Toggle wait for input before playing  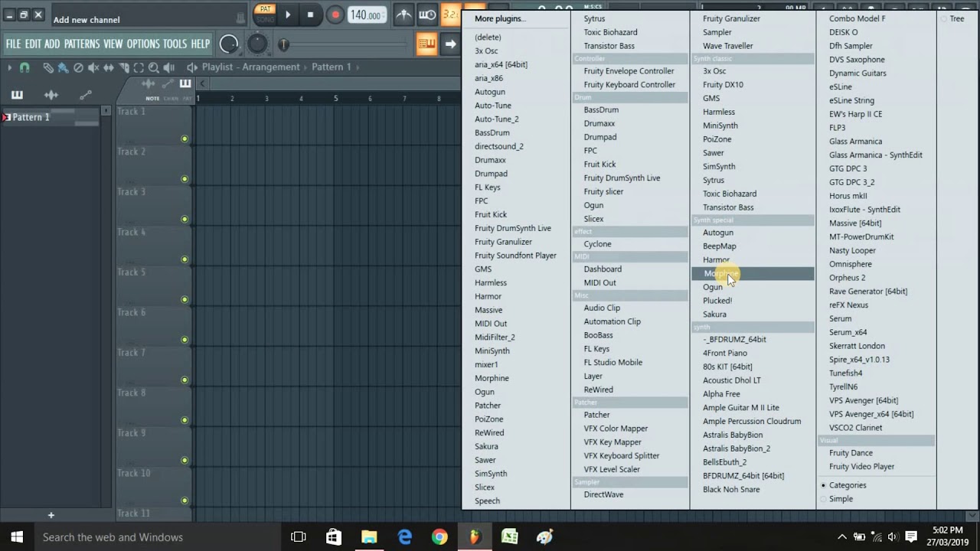[427, 15]
